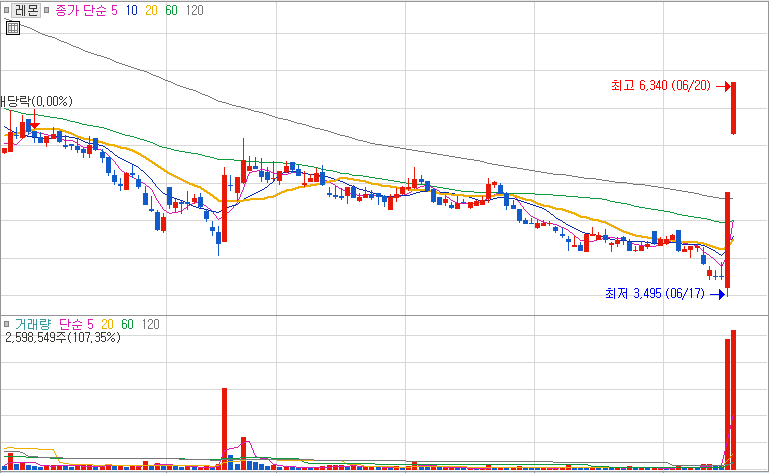This screenshot has height=473, width=769.
Task: Select the 20-day moving average legend
Action: [x=151, y=10]
